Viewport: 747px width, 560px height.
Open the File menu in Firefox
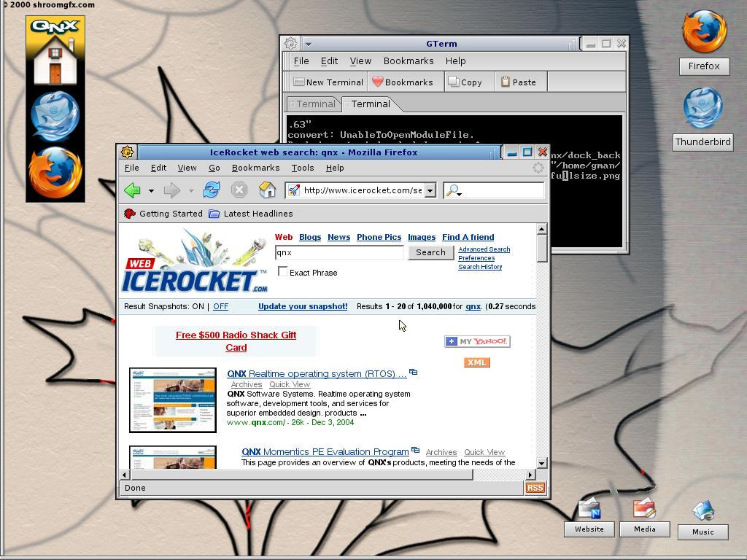click(131, 168)
